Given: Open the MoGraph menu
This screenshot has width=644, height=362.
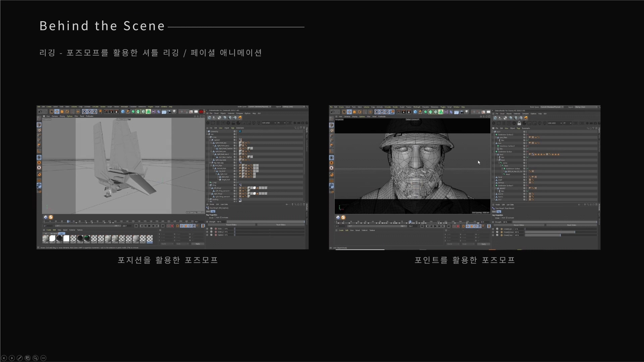Looking at the screenshot, I should (124, 107).
